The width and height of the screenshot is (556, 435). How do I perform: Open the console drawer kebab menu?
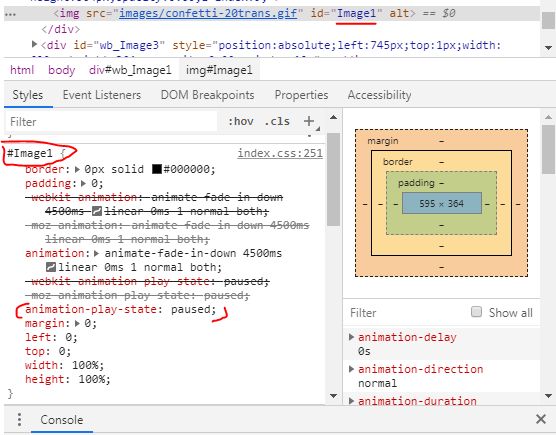pos(19,420)
